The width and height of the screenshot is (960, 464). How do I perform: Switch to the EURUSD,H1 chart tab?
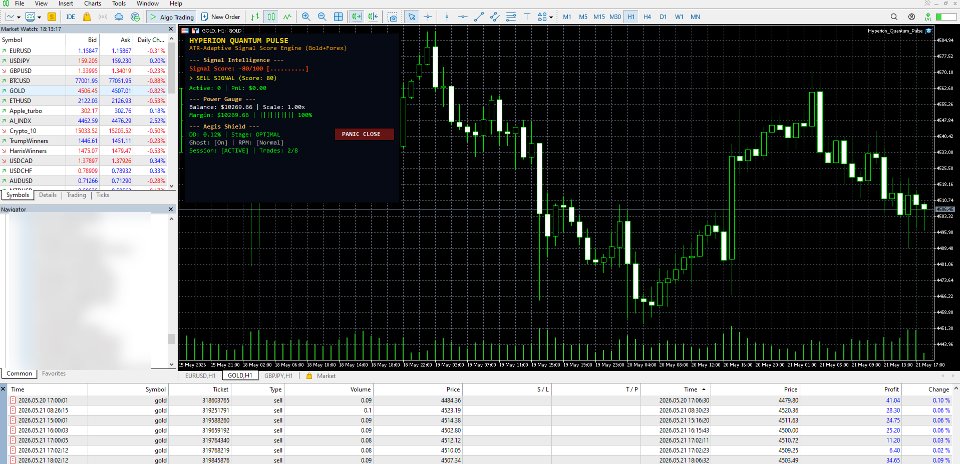click(x=200, y=375)
